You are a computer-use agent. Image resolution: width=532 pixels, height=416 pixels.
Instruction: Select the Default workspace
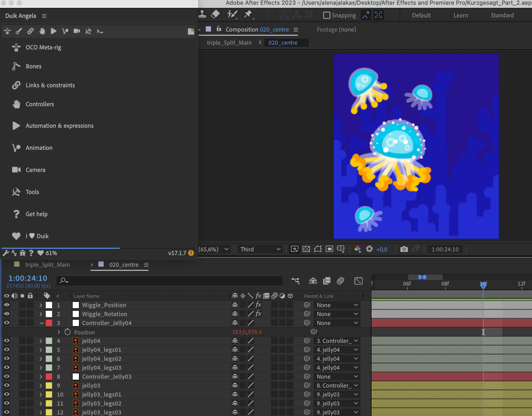point(421,15)
